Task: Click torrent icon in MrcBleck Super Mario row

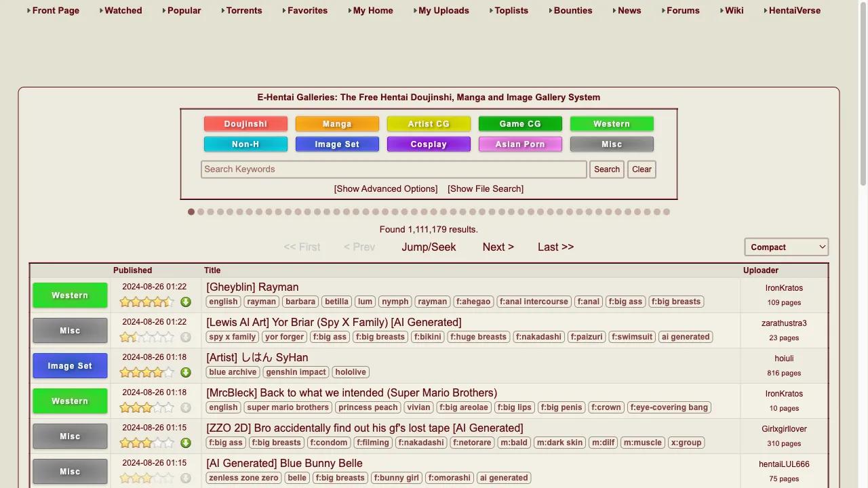Action: point(186,407)
